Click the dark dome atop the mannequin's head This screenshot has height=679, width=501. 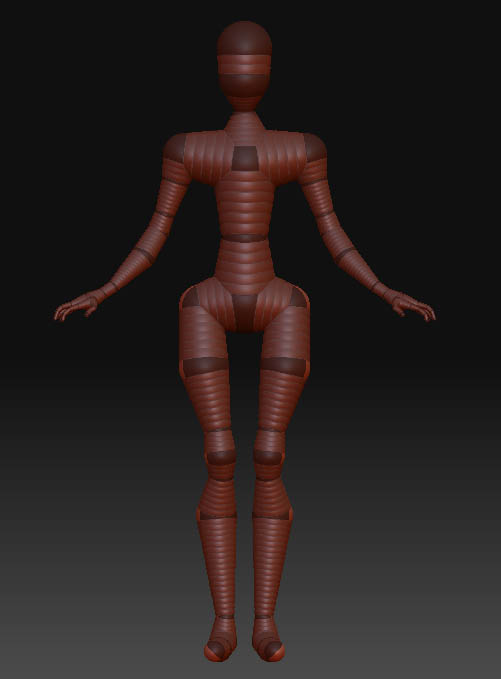pyautogui.click(x=244, y=38)
